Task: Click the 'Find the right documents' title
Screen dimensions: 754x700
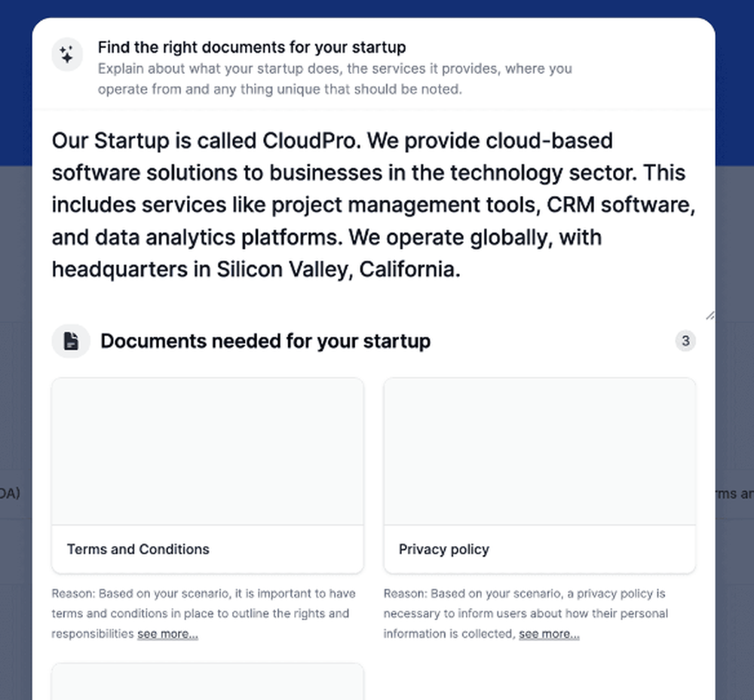Action: [252, 48]
